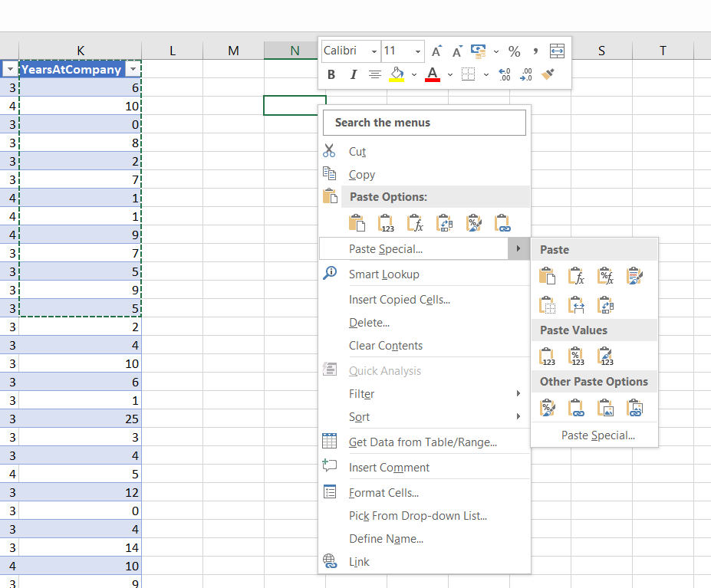This screenshot has height=588, width=711.
Task: Click the Format Painter brush icon
Action: point(548,74)
